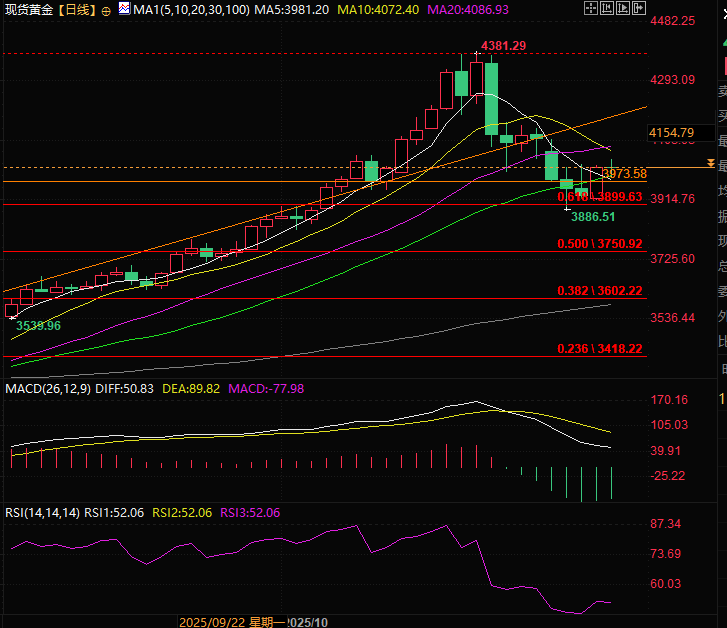Click the play-forward axis icon in the chart header
Image resolution: width=727 pixels, height=628 pixels.
[623, 8]
